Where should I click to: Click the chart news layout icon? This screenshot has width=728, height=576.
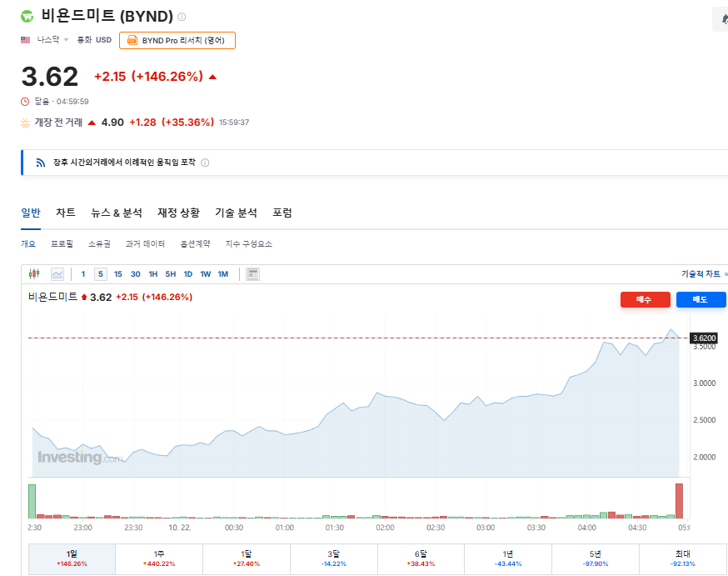pos(253,273)
